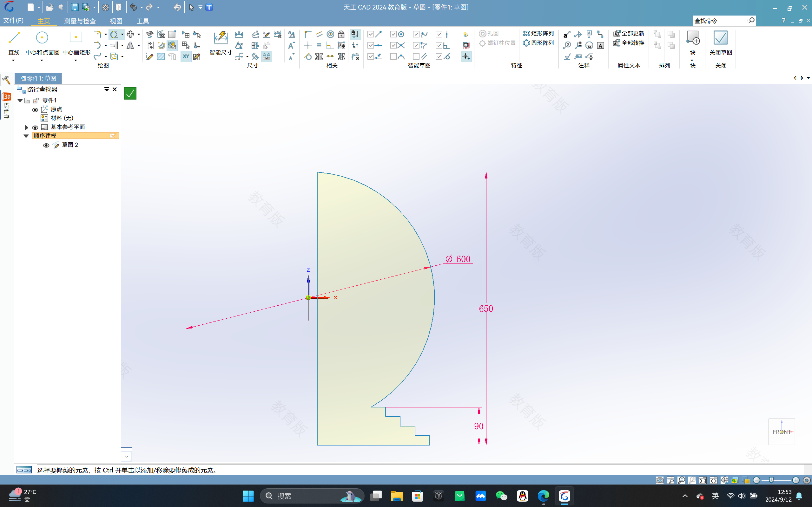Screen dimensions: 812x507
Task: Open the dropdown arrow under 块
Action: click(x=692, y=60)
